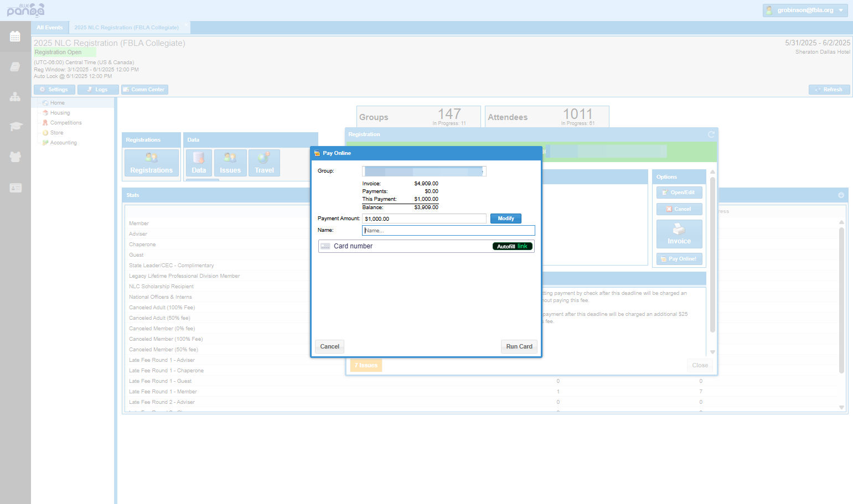The width and height of the screenshot is (853, 504).
Task: Open the calendar icon in left sidebar
Action: click(x=15, y=37)
